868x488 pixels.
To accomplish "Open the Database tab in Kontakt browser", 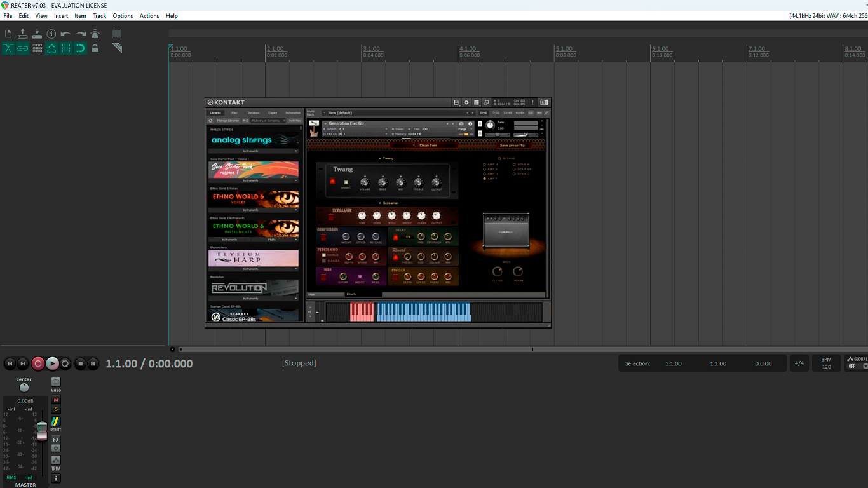I will 254,112.
